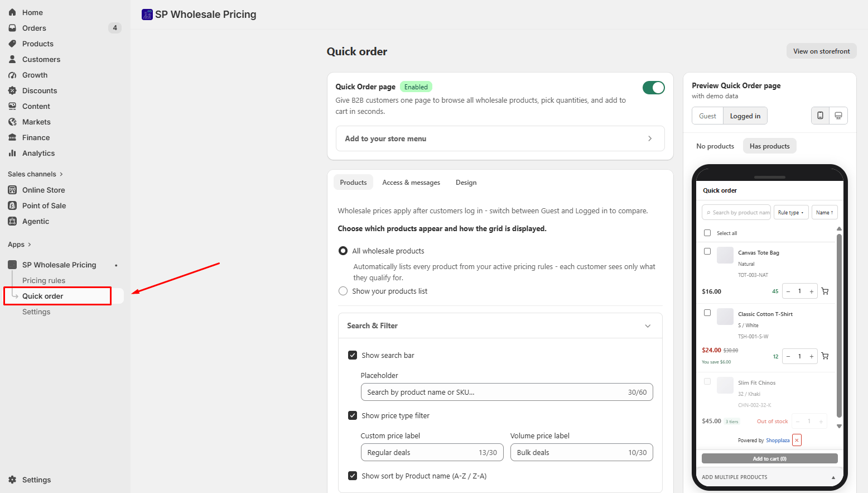
Task: Click Add to cart (0) button
Action: [770, 458]
